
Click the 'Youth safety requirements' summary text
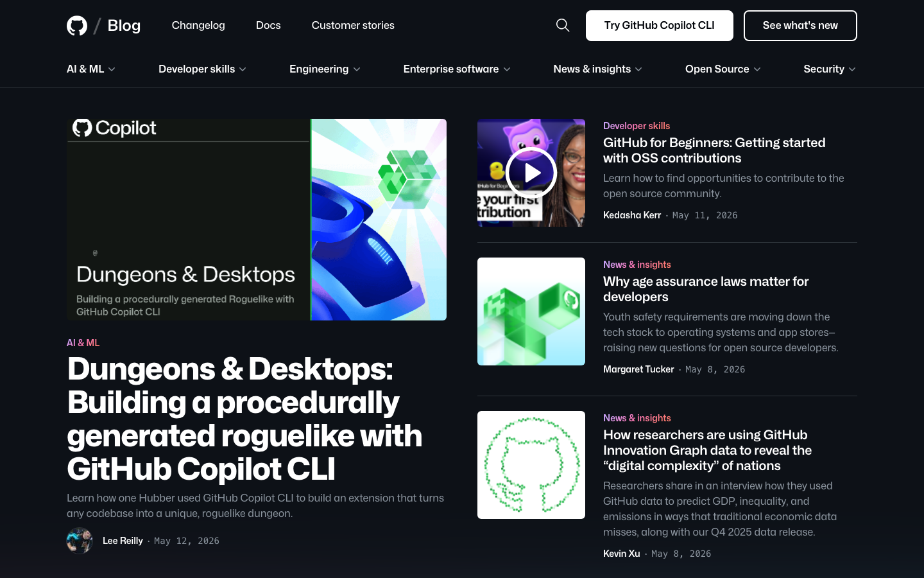coord(721,332)
